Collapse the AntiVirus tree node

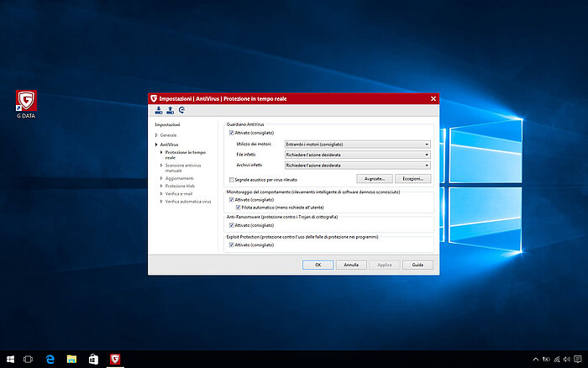(156, 145)
